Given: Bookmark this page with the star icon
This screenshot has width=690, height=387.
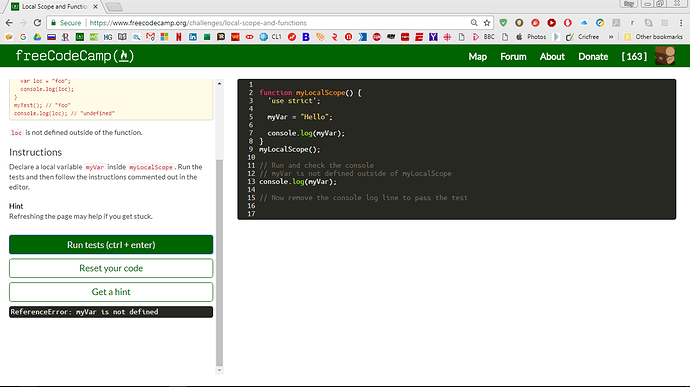Looking at the screenshot, I should coord(487,22).
